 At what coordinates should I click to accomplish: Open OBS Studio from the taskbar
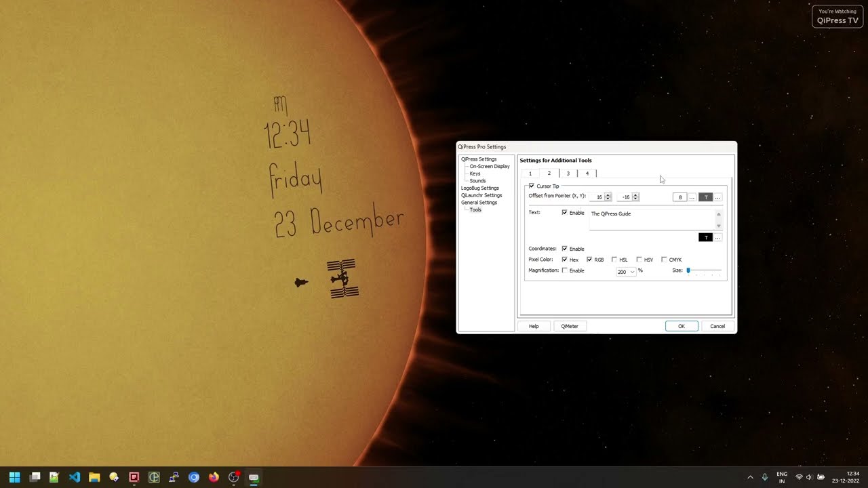(x=234, y=477)
